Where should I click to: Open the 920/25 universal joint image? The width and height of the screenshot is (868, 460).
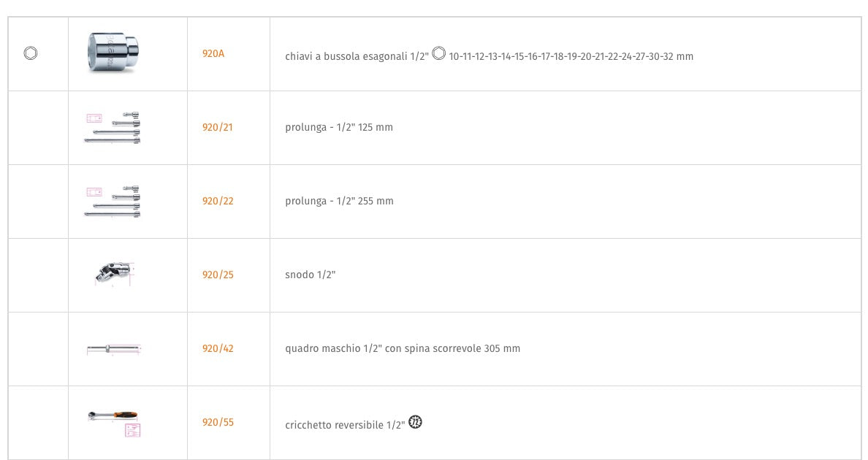[114, 274]
